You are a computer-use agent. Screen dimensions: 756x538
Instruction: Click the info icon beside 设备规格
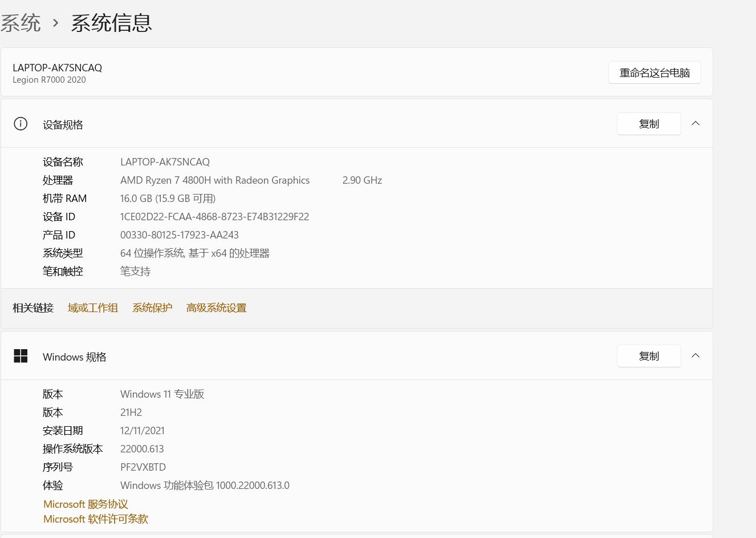[21, 124]
